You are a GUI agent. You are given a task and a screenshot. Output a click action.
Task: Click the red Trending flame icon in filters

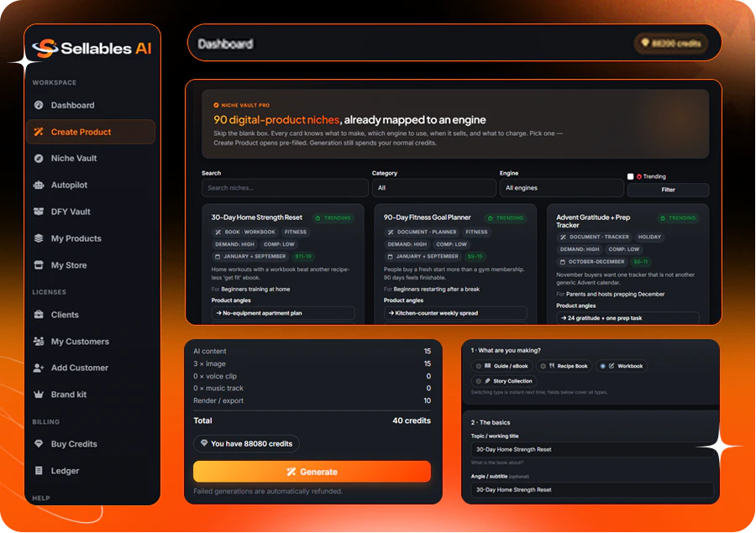click(639, 176)
